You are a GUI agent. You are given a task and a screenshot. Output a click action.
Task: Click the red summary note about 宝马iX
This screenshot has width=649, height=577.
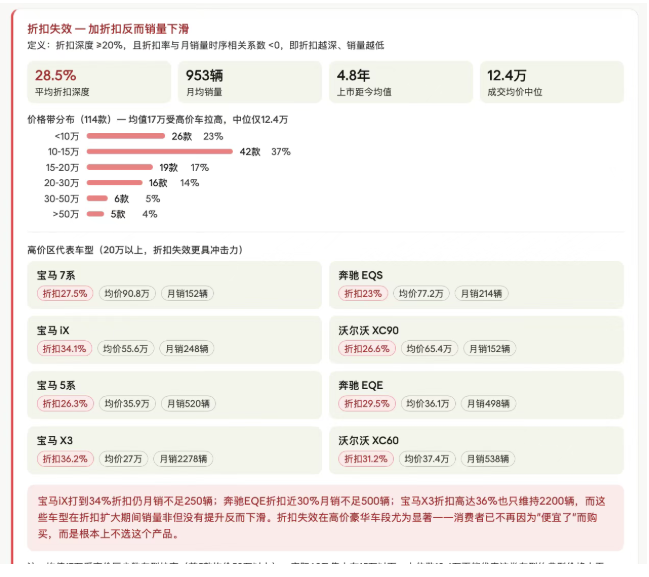[325, 518]
